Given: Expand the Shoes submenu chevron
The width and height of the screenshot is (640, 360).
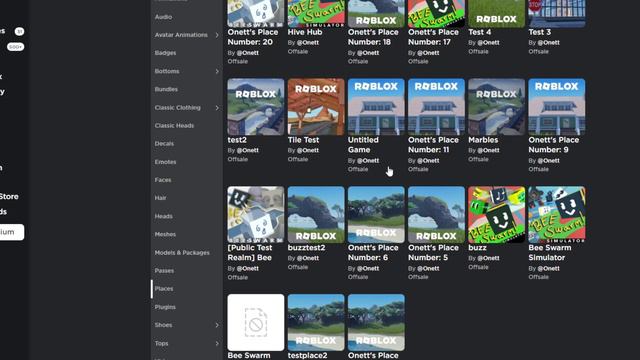Looking at the screenshot, I should click(x=217, y=325).
